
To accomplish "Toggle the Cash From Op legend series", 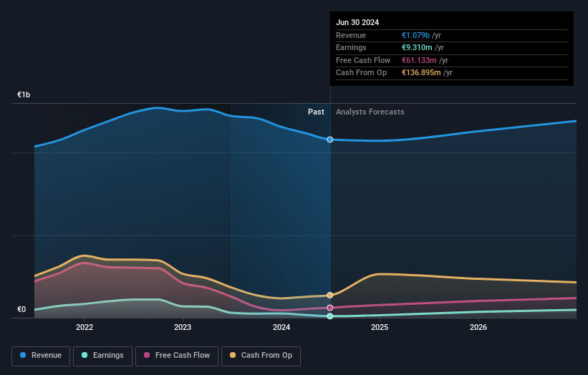I will [x=261, y=356].
